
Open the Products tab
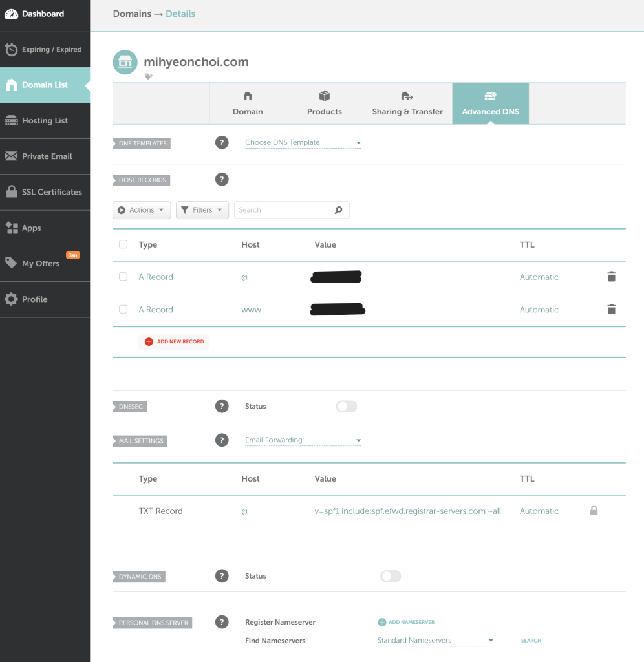pyautogui.click(x=324, y=103)
